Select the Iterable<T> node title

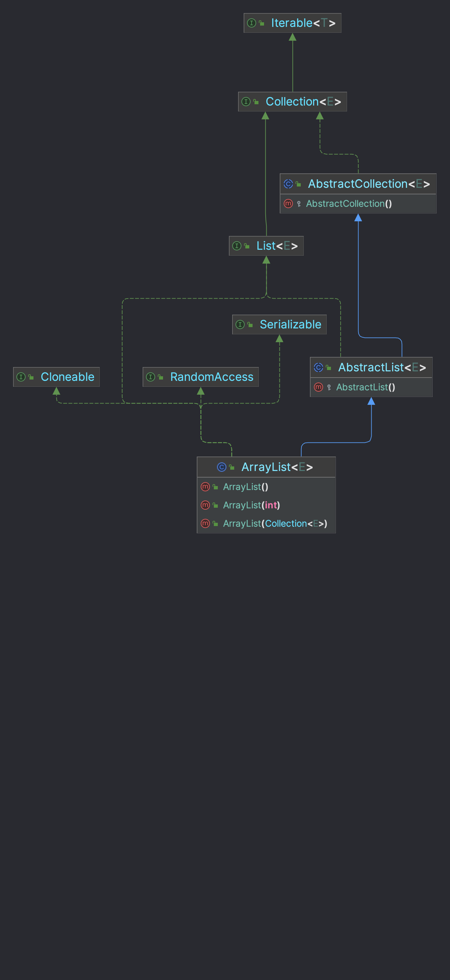coord(303,23)
